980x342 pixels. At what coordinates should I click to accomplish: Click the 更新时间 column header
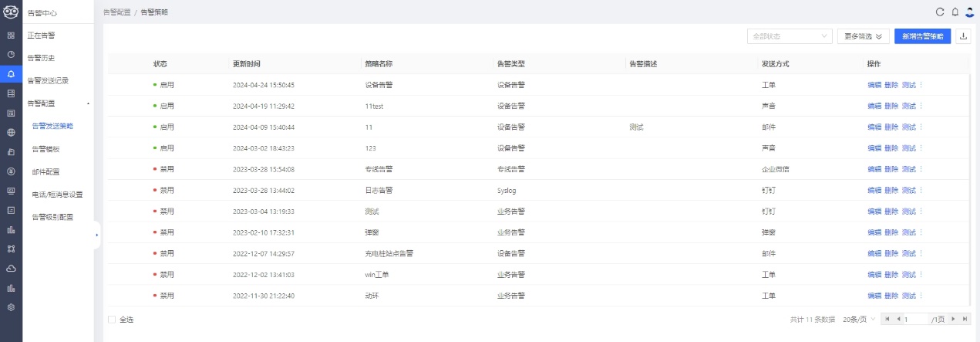[247, 63]
